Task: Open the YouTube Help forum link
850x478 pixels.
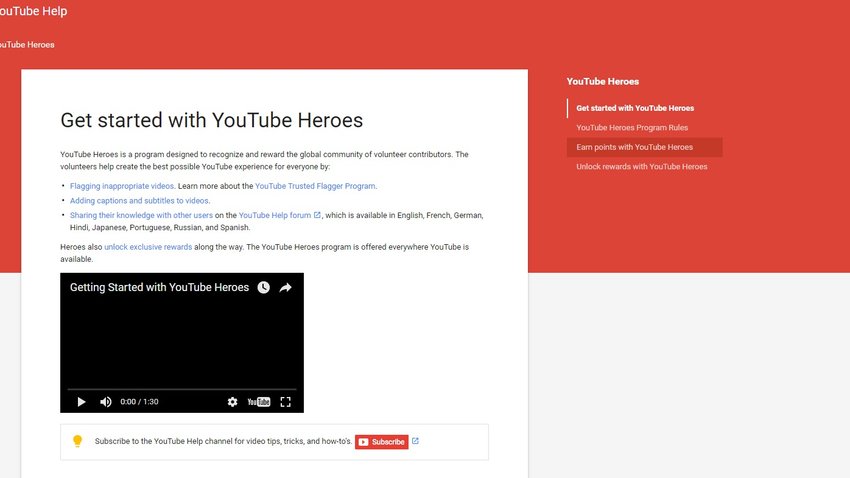Action: (x=275, y=215)
